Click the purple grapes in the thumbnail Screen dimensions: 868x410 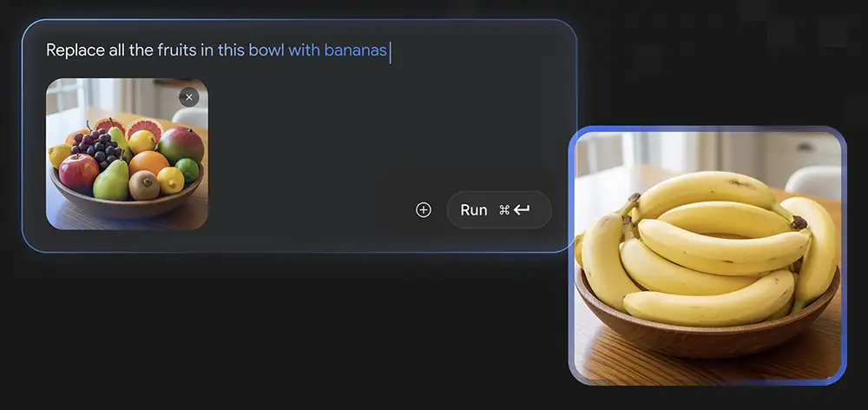point(97,146)
